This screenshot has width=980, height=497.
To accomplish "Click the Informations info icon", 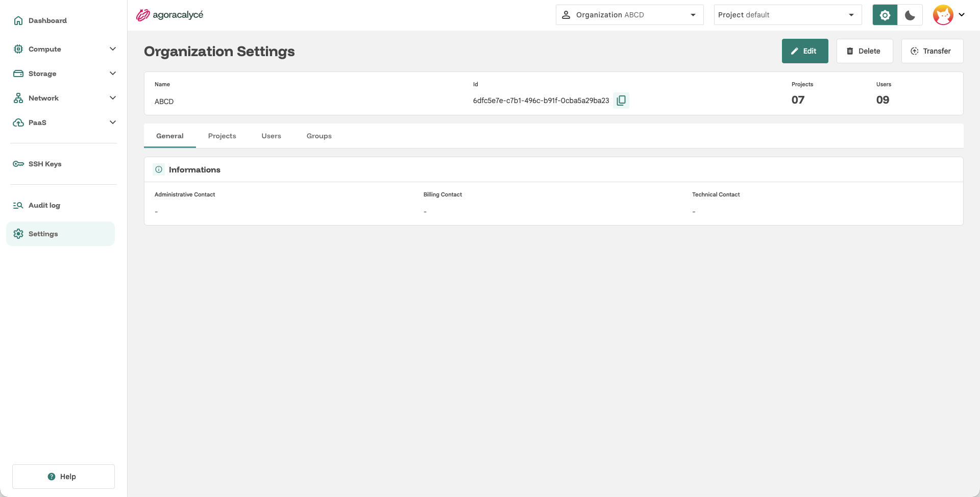I will tap(159, 169).
